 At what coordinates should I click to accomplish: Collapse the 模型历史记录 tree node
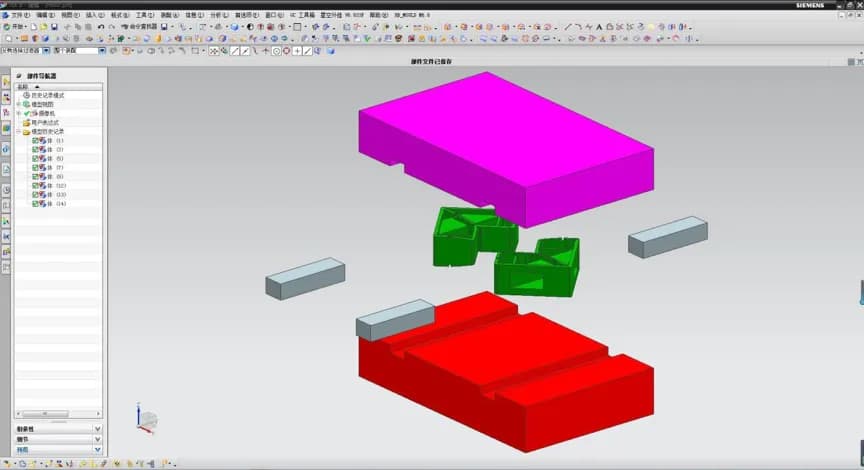[18, 132]
